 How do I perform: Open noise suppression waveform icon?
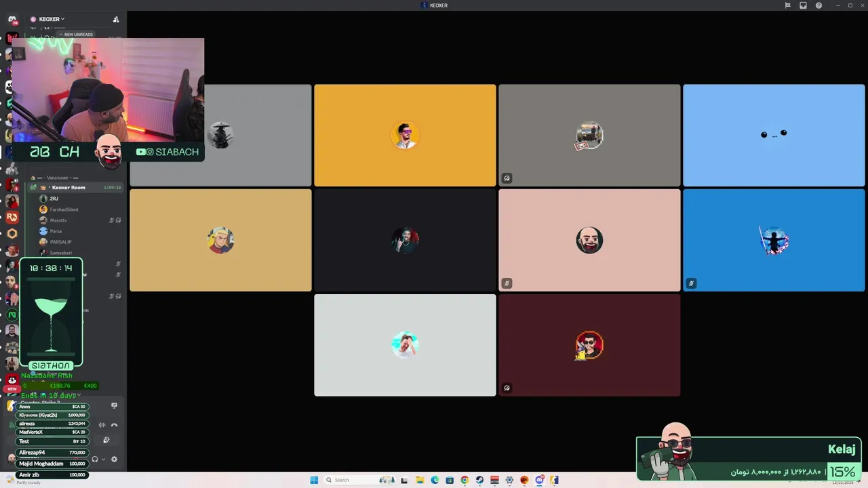click(x=102, y=425)
